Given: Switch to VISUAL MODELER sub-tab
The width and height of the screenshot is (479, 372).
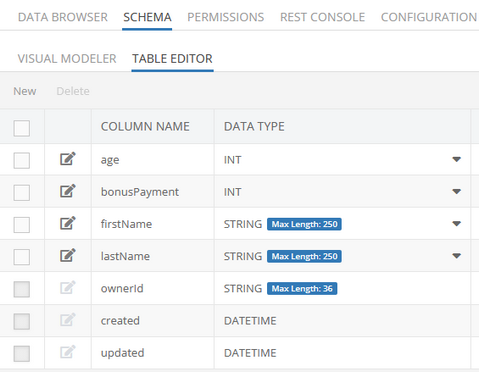Looking at the screenshot, I should pyautogui.click(x=67, y=59).
